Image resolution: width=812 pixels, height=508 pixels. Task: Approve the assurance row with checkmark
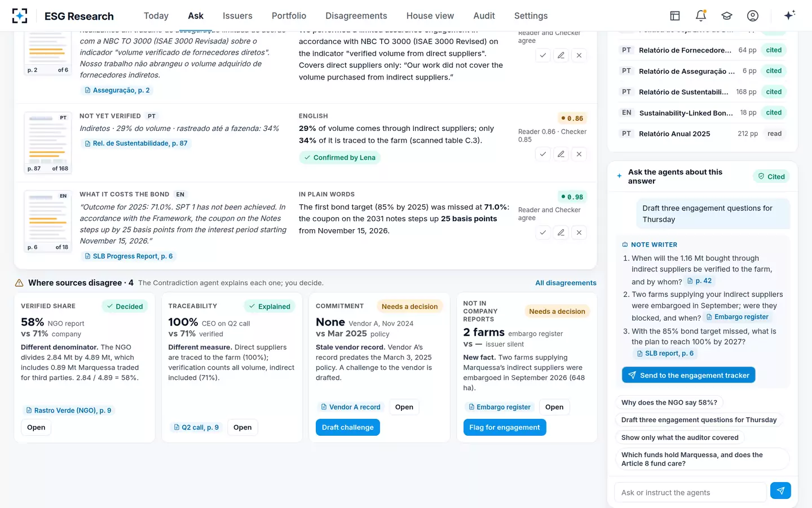[542, 55]
